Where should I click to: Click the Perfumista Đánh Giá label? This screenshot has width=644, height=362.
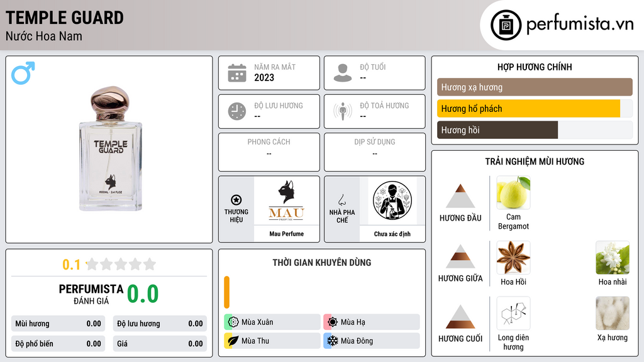[91, 294]
